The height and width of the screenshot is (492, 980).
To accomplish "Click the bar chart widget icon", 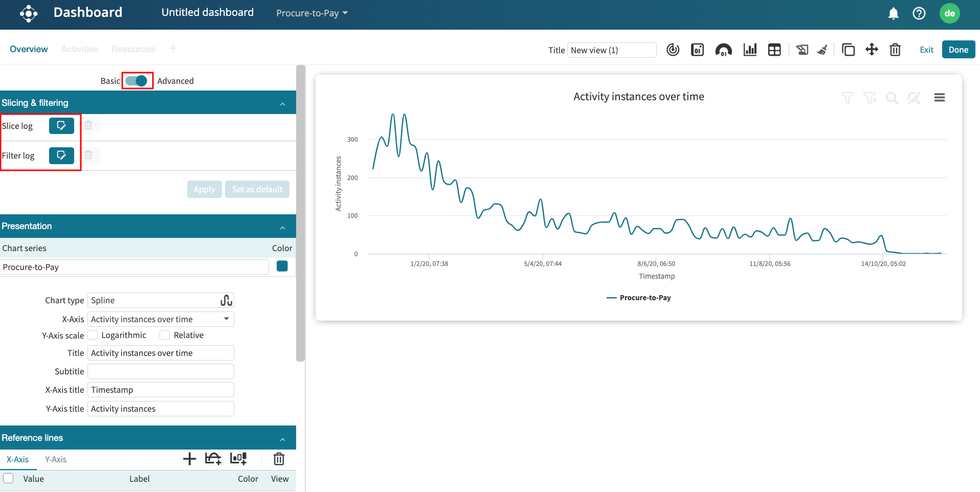I will [x=750, y=50].
